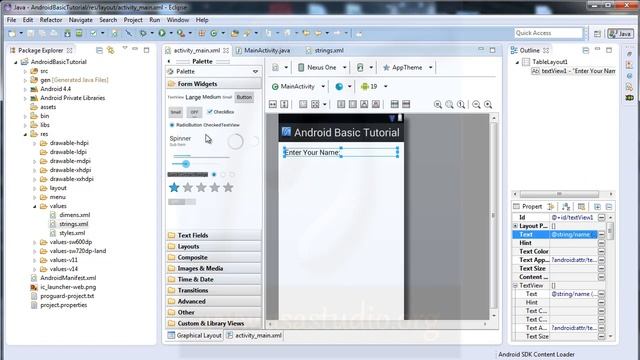
Task: Open the Images & Media palette category
Action: pos(213,269)
